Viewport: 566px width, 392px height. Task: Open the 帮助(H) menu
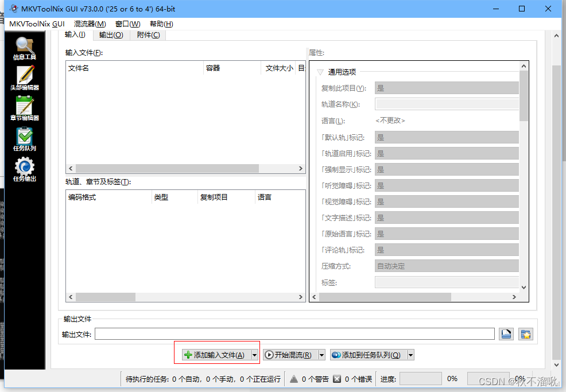(x=161, y=24)
